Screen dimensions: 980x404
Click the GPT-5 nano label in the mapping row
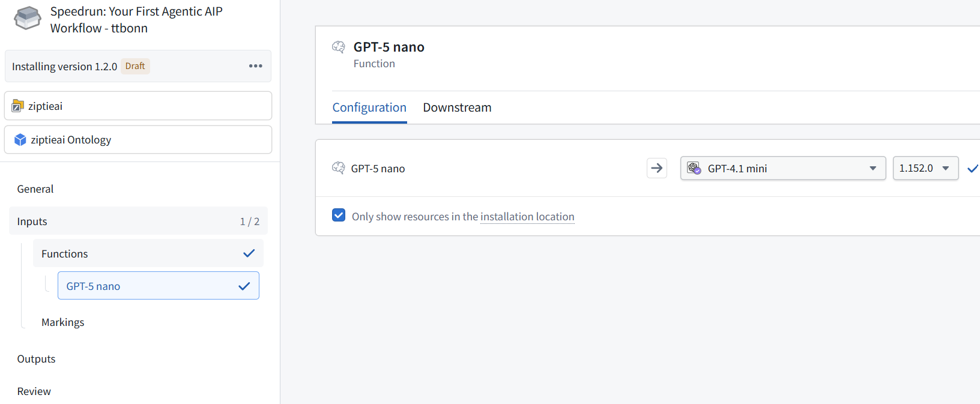(x=378, y=169)
